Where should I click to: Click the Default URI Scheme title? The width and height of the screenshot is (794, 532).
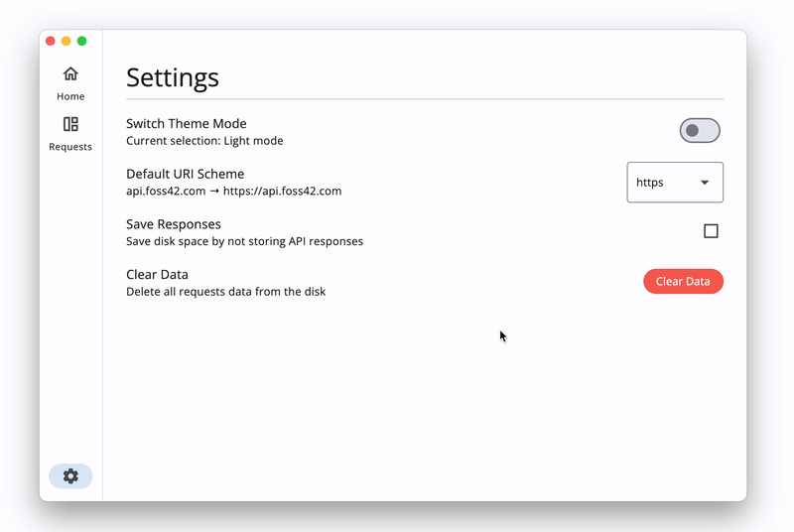(185, 174)
